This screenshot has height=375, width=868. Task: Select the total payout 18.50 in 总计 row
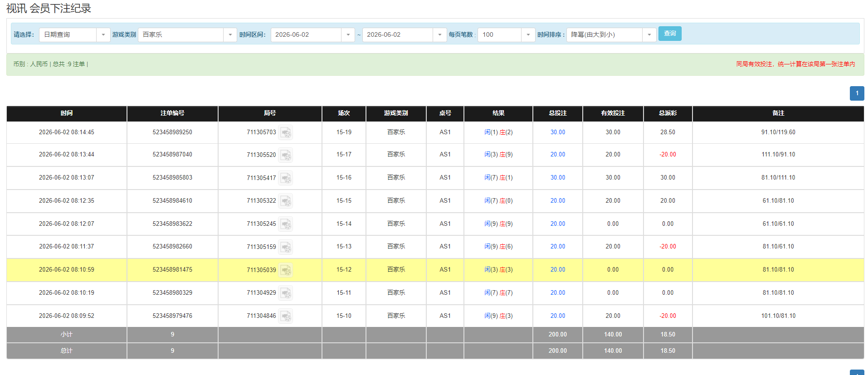[668, 351]
